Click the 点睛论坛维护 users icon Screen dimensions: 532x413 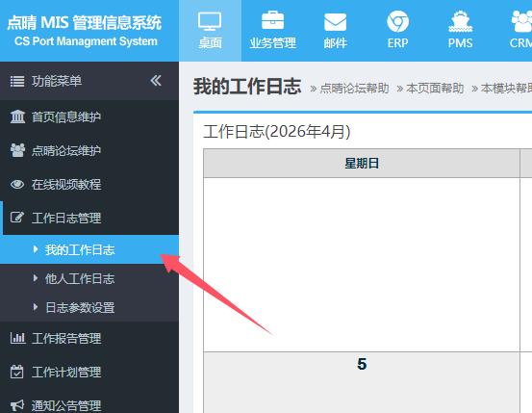[x=17, y=150]
